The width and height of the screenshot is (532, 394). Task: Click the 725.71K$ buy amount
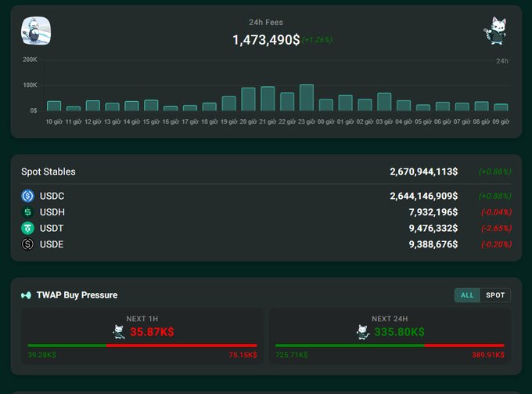(x=292, y=355)
